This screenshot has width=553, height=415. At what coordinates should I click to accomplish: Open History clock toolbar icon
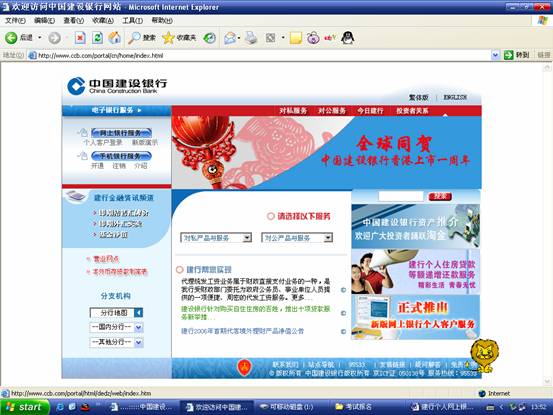coord(209,38)
